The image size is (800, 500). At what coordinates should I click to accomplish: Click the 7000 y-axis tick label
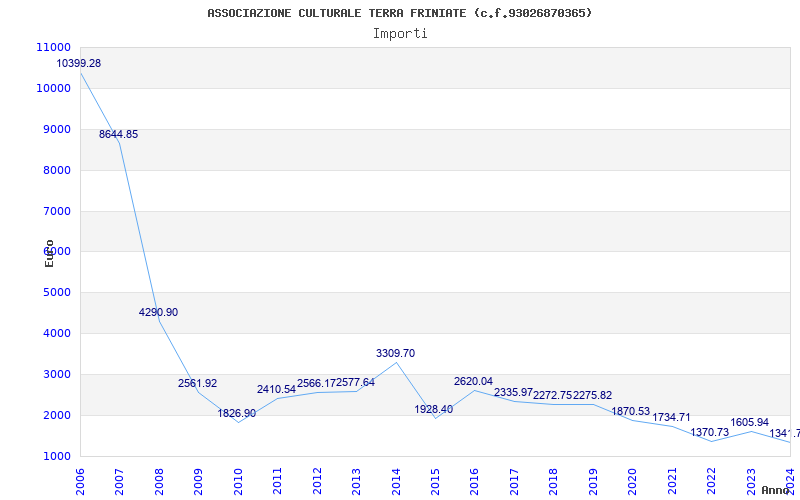(x=56, y=211)
